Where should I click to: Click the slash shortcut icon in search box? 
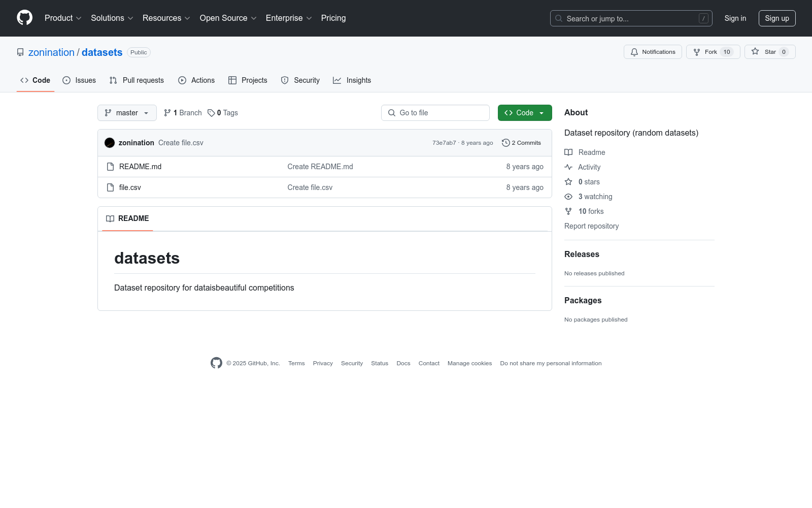(x=703, y=18)
